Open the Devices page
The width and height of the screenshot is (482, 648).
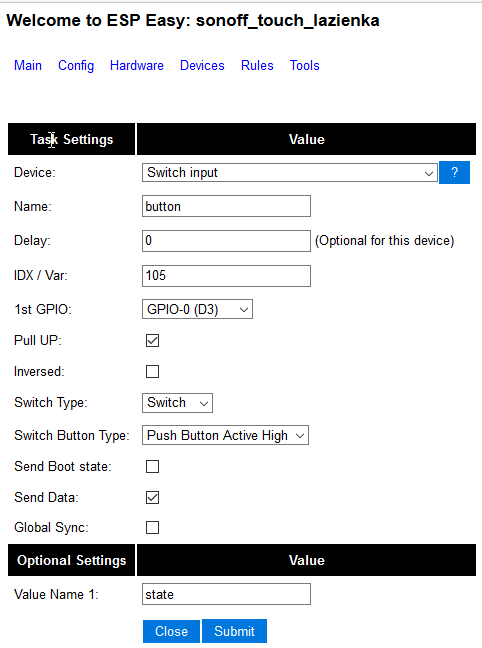point(202,65)
